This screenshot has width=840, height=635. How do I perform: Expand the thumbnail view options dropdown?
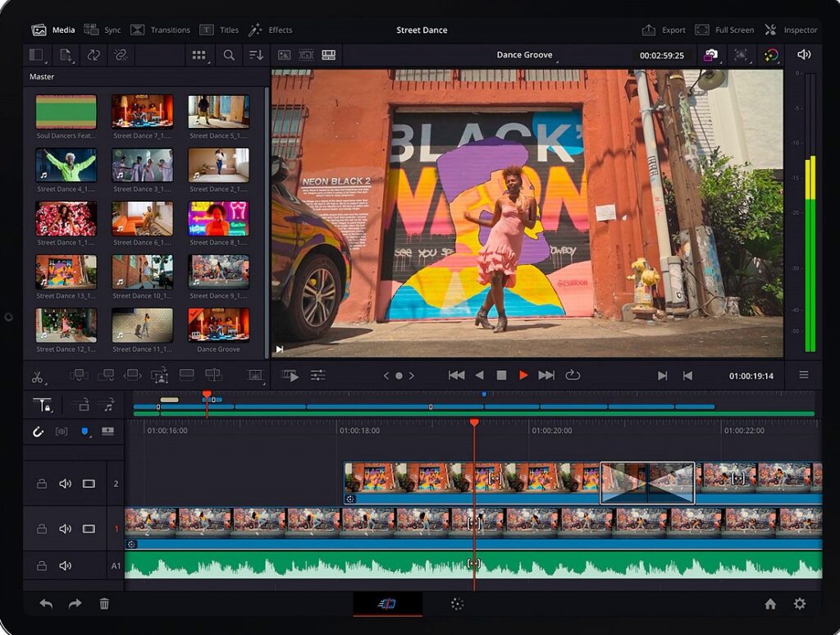click(199, 55)
